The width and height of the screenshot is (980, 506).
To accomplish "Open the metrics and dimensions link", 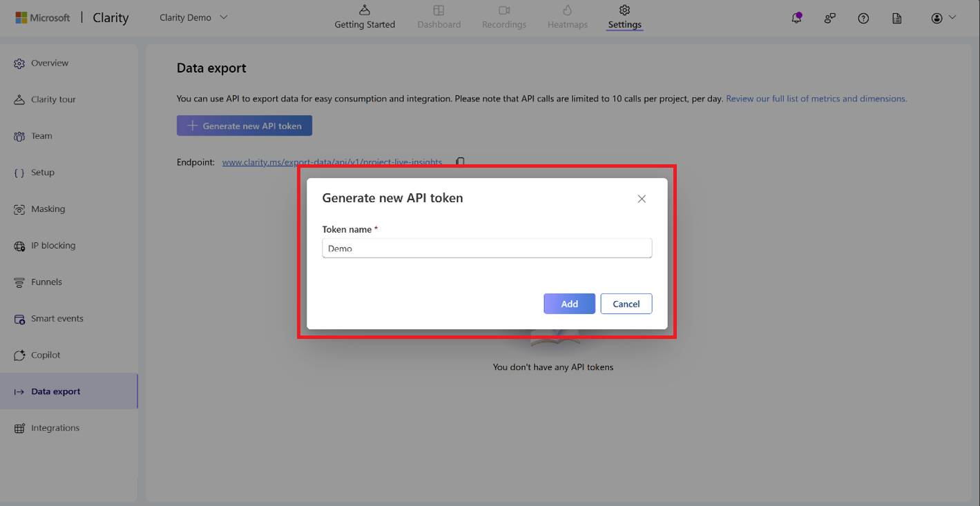I will [816, 99].
